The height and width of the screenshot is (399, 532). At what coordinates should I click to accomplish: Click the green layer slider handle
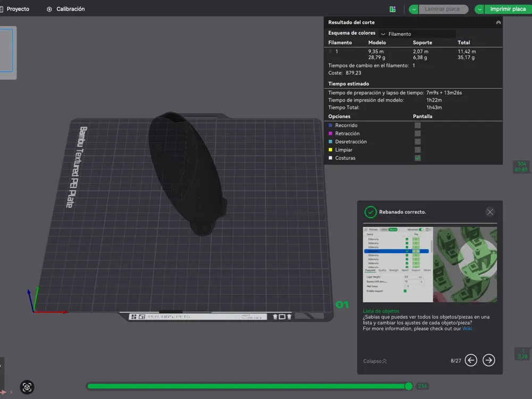pos(409,386)
